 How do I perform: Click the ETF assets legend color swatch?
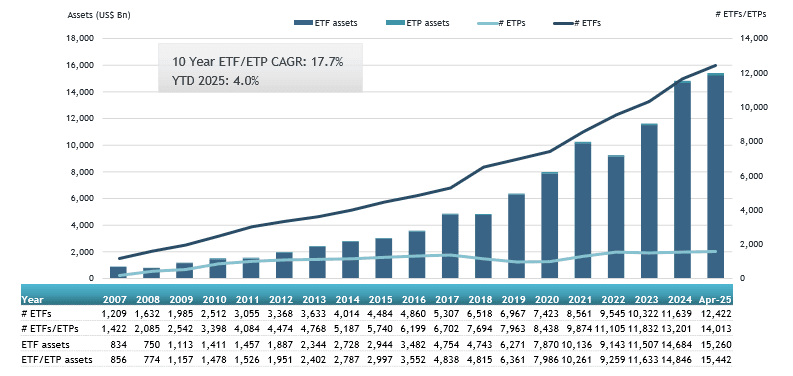[303, 23]
